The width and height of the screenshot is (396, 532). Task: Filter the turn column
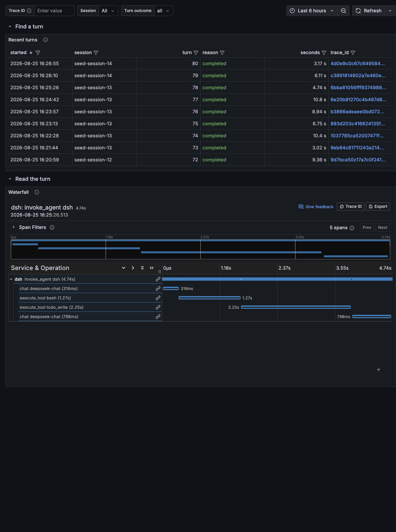[x=196, y=53]
